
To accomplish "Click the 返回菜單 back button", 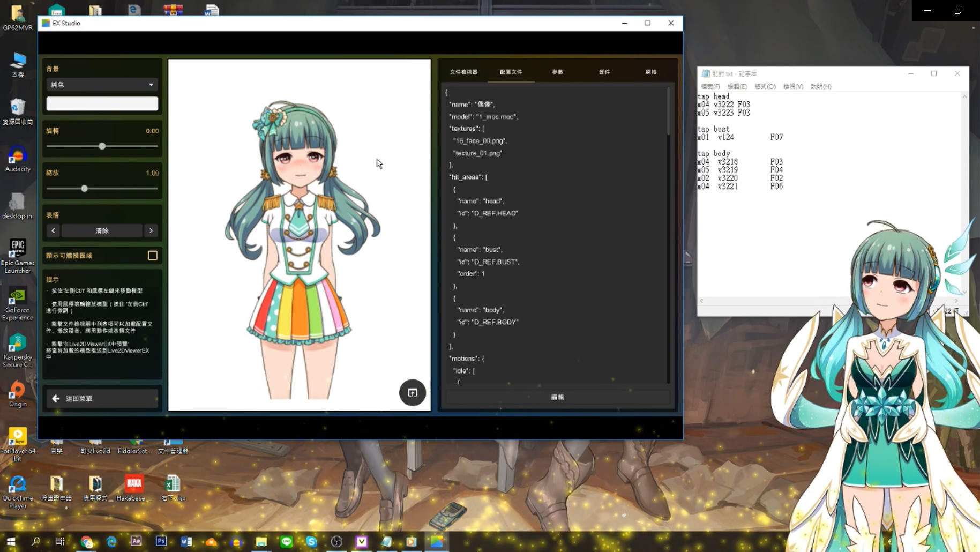I will pos(102,398).
